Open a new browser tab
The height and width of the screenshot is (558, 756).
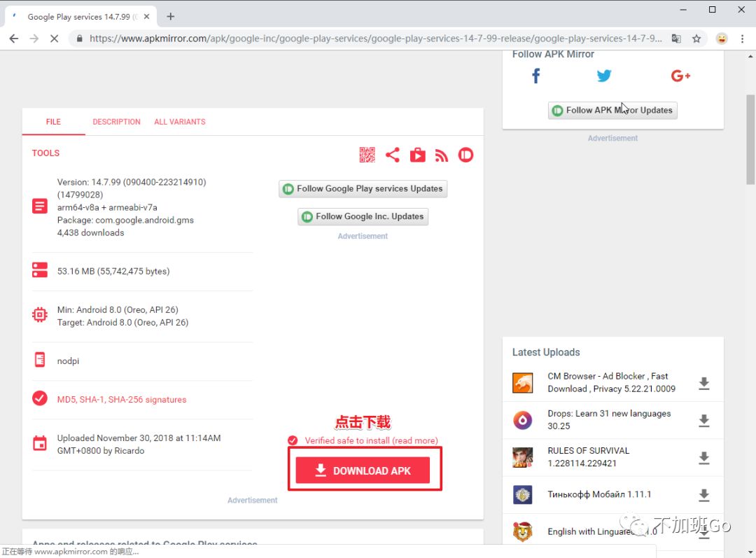tap(170, 16)
